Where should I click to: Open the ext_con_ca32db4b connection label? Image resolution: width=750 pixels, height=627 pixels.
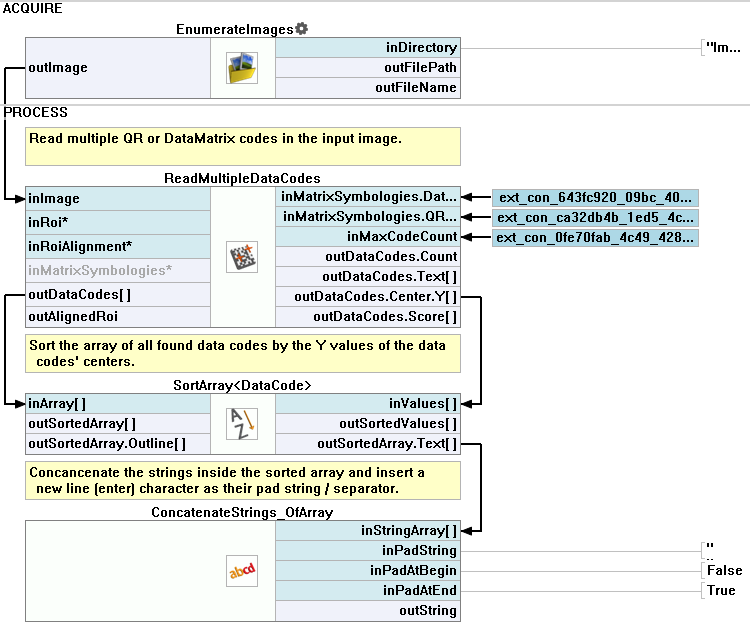tap(594, 217)
